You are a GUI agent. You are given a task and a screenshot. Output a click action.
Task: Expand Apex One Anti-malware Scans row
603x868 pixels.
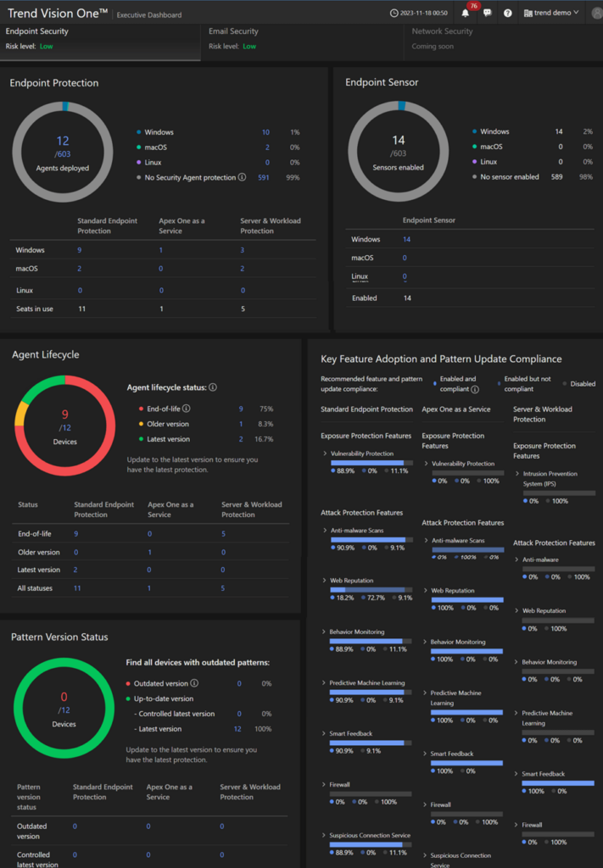click(426, 540)
